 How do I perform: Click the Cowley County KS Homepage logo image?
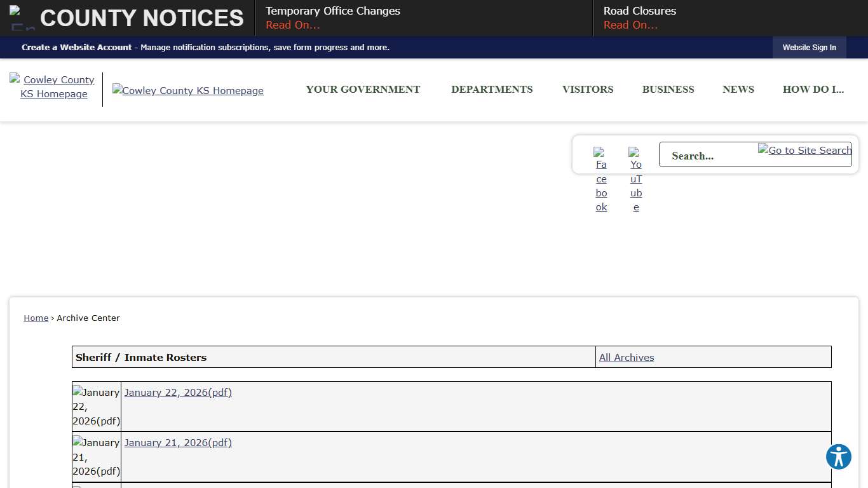(x=187, y=90)
